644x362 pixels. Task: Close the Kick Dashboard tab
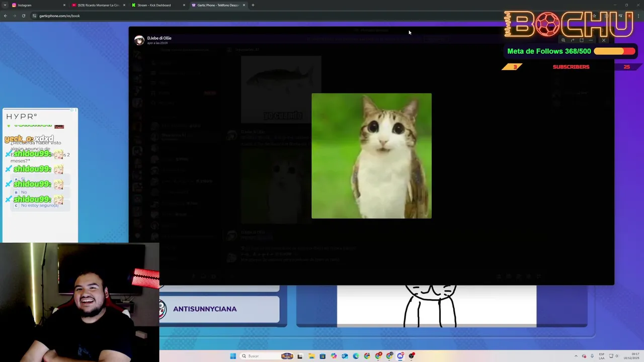[x=184, y=5]
